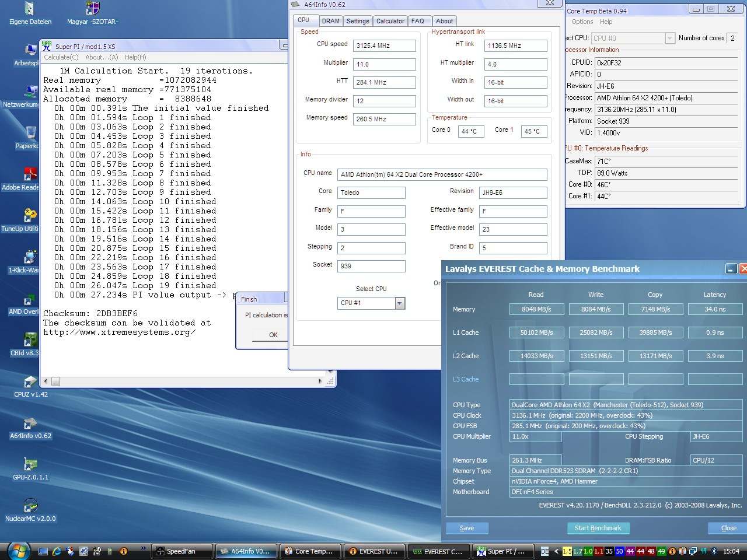Click the L1 Cache Latency 0.9 ns value
Image resolution: width=747 pixels, height=560 pixels.
[715, 332]
